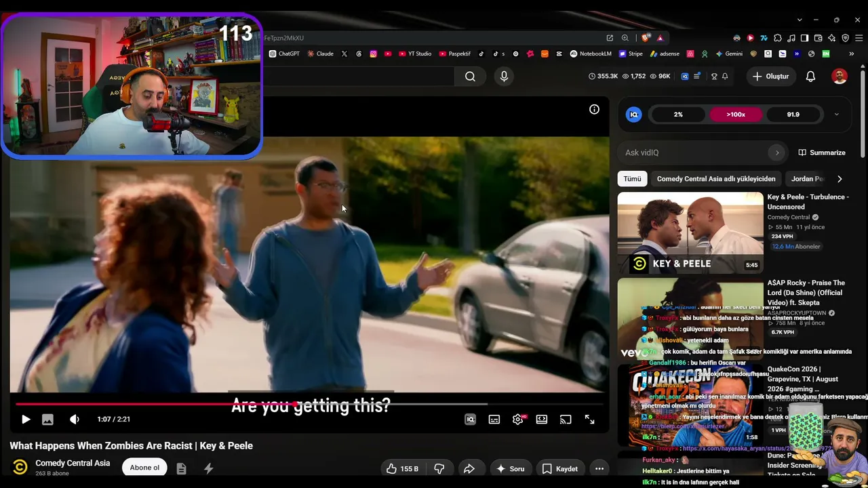Image resolution: width=868 pixels, height=488 pixels.
Task: Play the paused Key & Peele video
Action: (26, 420)
